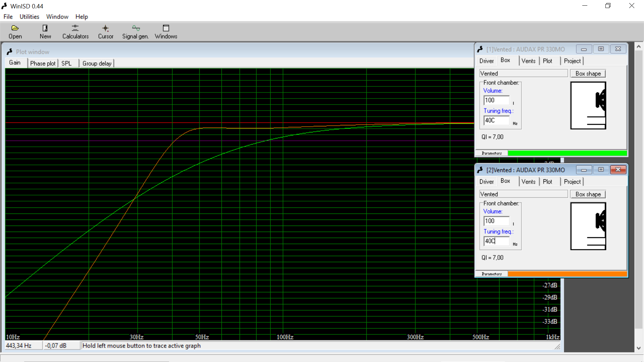
Task: Click speaker box diagram in project 1
Action: pyautogui.click(x=588, y=106)
